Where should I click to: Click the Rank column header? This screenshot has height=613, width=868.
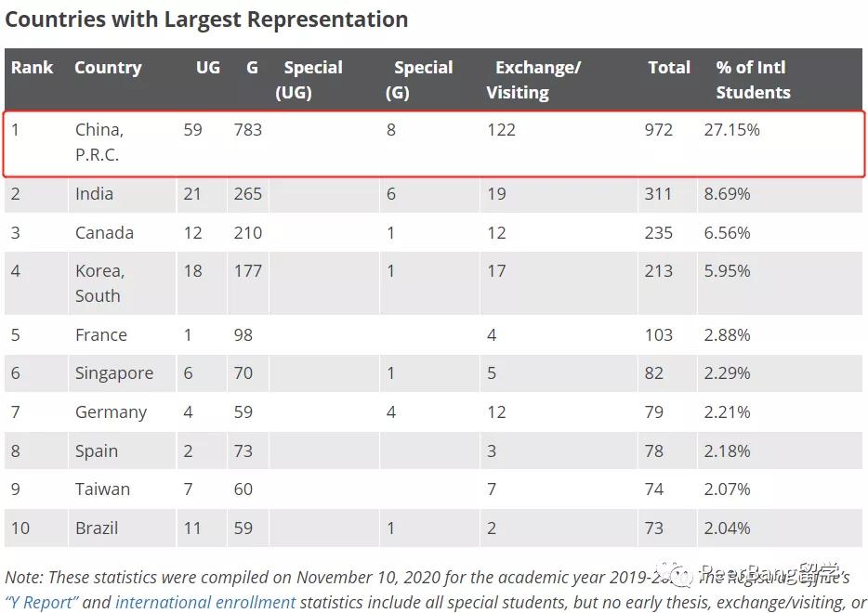[x=32, y=68]
